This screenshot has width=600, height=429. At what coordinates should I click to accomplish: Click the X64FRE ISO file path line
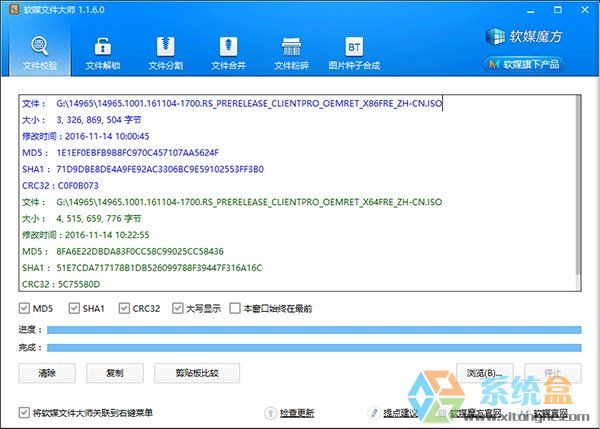pyautogui.click(x=232, y=202)
